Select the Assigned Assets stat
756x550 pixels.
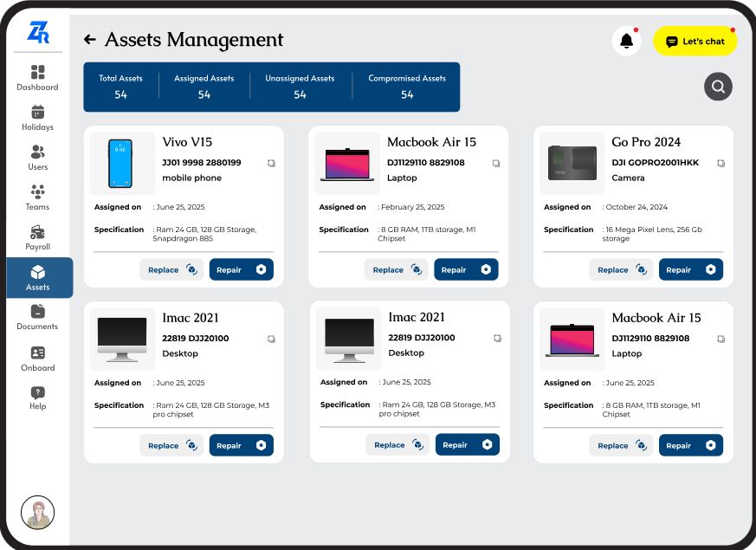(204, 87)
